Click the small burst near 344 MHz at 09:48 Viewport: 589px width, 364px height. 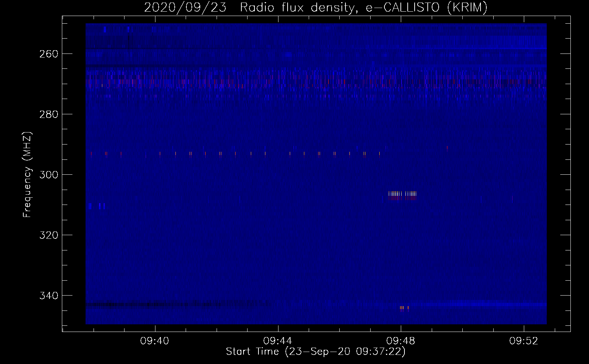tap(404, 309)
